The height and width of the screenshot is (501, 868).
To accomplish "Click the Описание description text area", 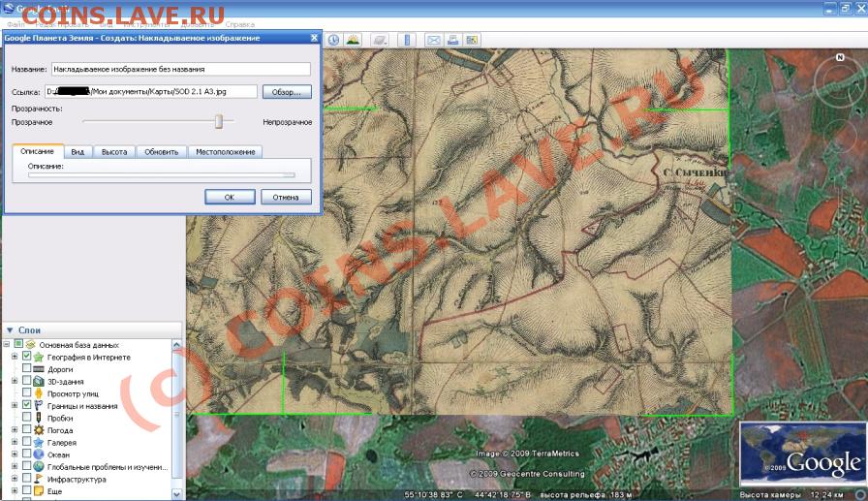I will pyautogui.click(x=162, y=175).
